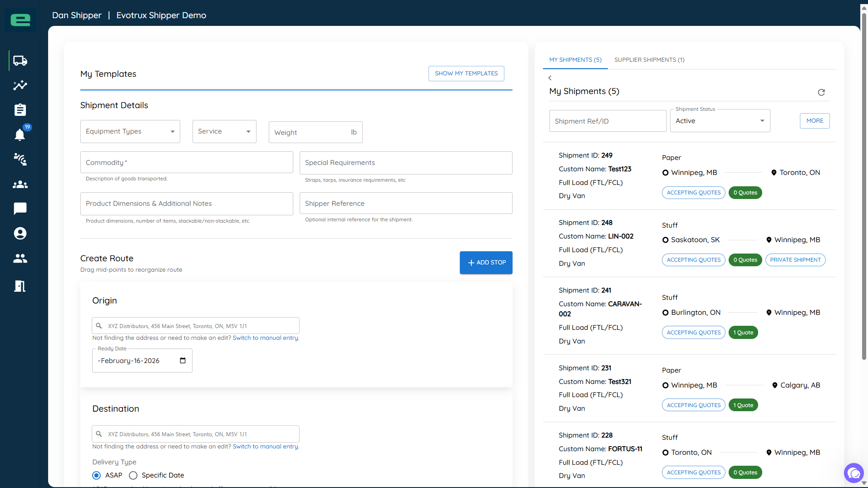Open the Ready Date calendar picker icon
The width and height of the screenshot is (868, 488).
pos(182,361)
